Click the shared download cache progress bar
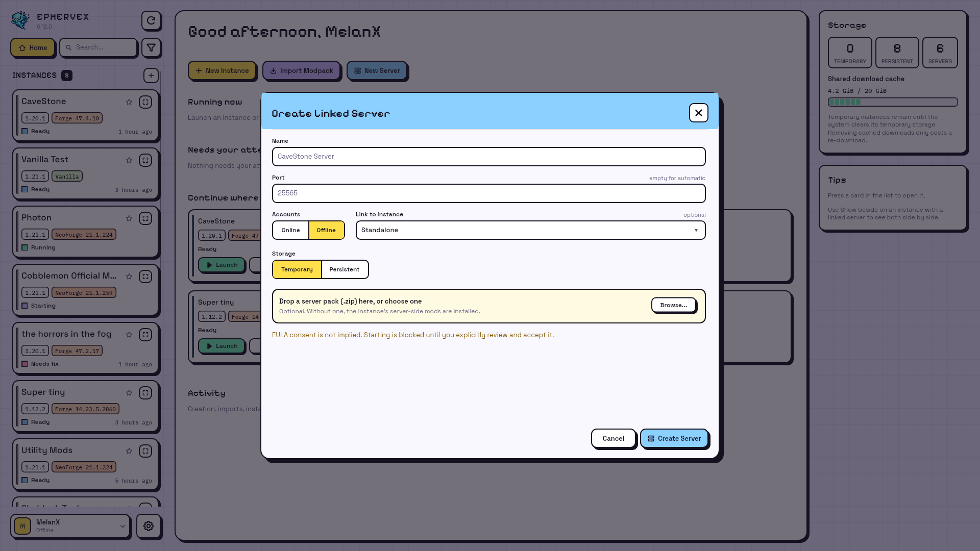The image size is (980, 551). coord(893,102)
